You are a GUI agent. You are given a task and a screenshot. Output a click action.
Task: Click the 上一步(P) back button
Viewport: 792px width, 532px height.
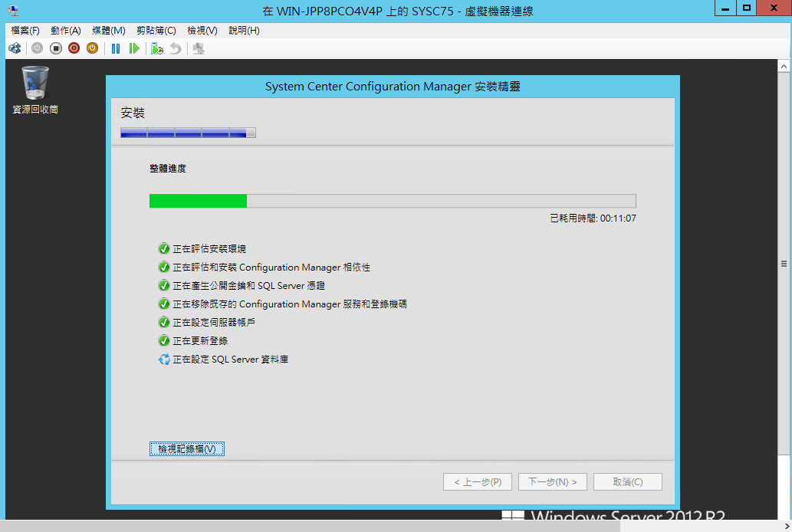pos(478,482)
